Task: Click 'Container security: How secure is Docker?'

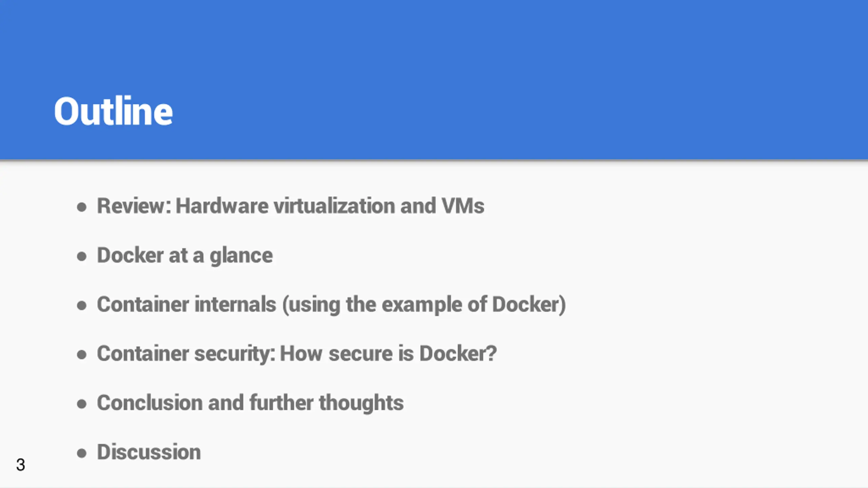Action: [x=297, y=354]
